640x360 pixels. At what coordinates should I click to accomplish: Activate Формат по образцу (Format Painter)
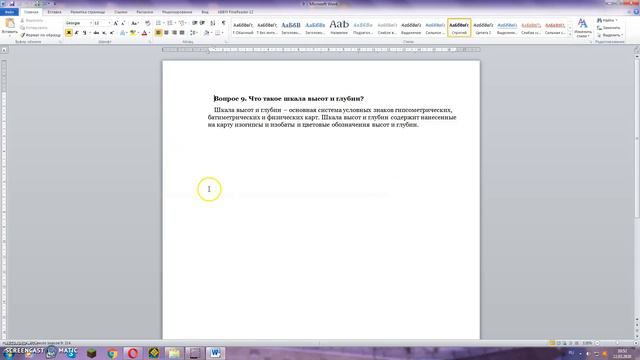[x=40, y=35]
